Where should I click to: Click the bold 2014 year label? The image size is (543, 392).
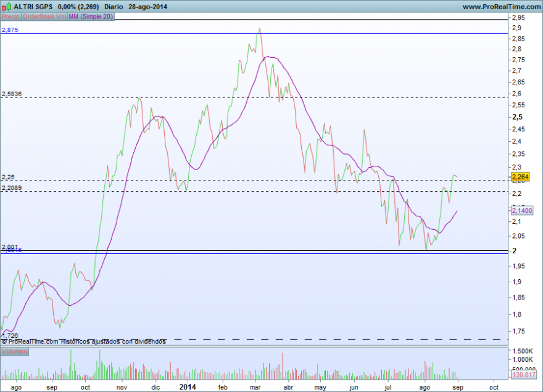coord(188,387)
